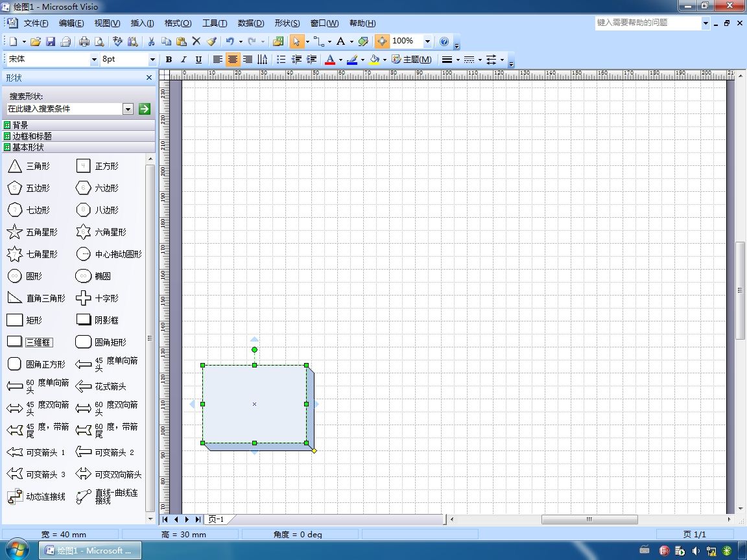
Task: Apply the fill color bucket
Action: [374, 60]
